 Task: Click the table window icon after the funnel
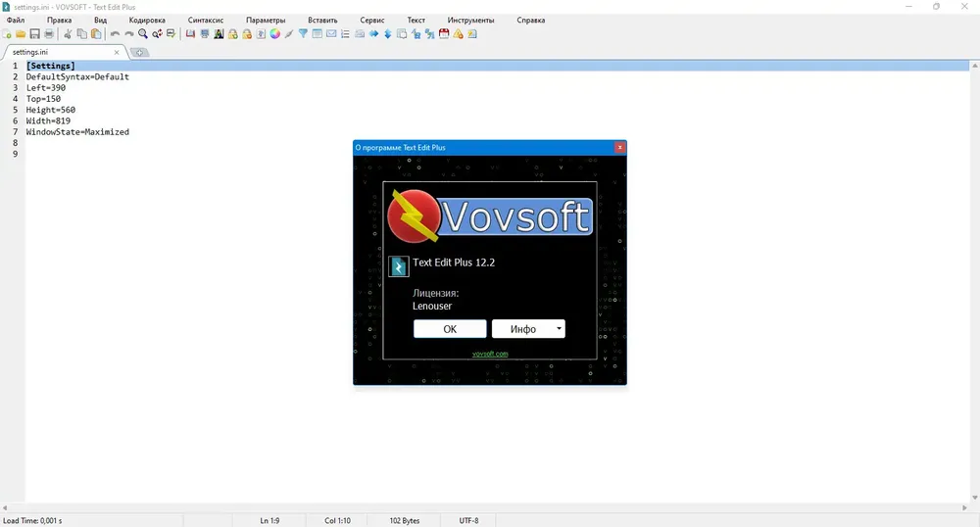tap(318, 33)
